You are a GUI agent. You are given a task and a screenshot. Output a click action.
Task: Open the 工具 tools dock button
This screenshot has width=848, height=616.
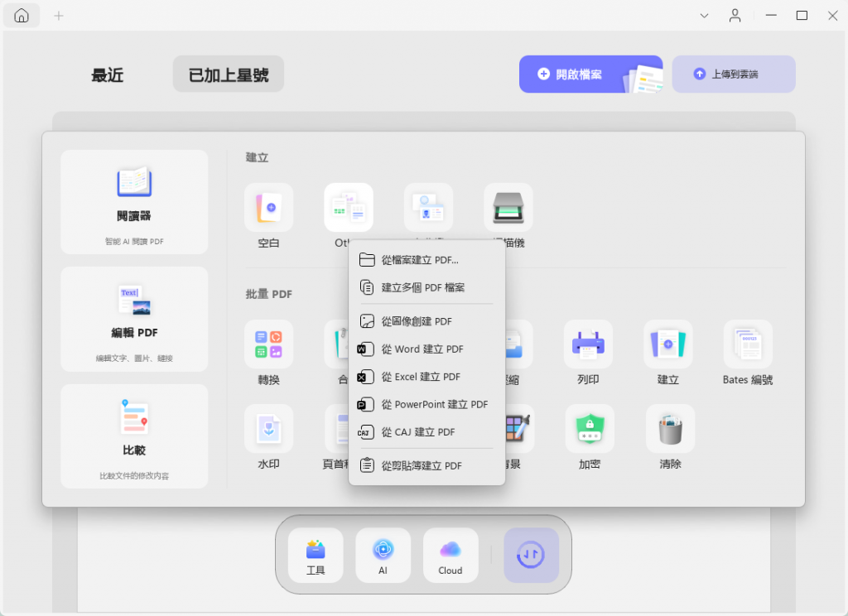pyautogui.click(x=316, y=556)
